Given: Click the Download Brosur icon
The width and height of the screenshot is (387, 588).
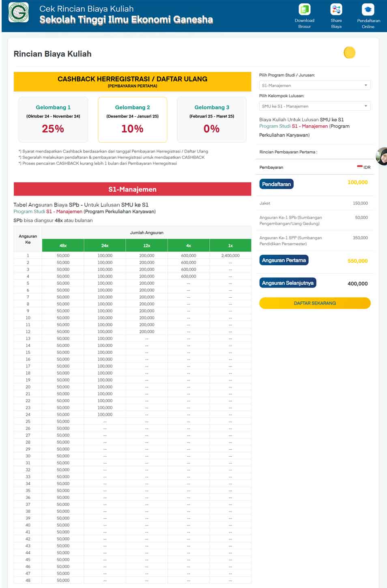Looking at the screenshot, I should (304, 9).
